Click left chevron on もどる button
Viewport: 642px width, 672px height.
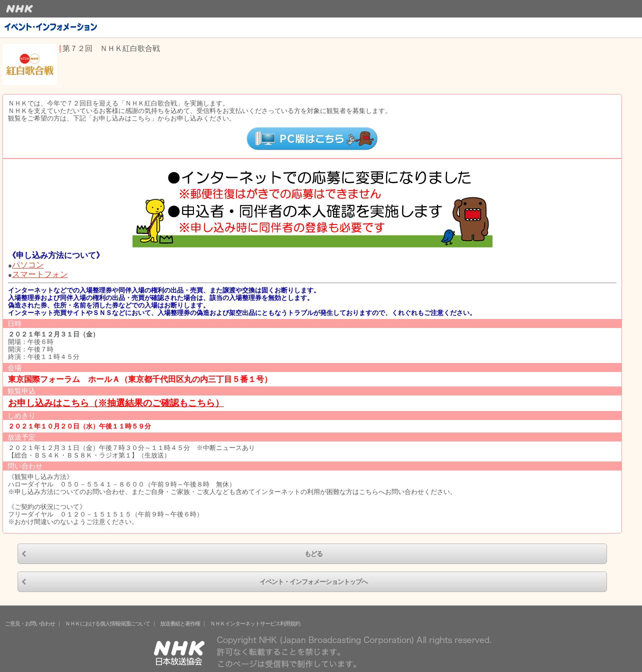pos(24,554)
